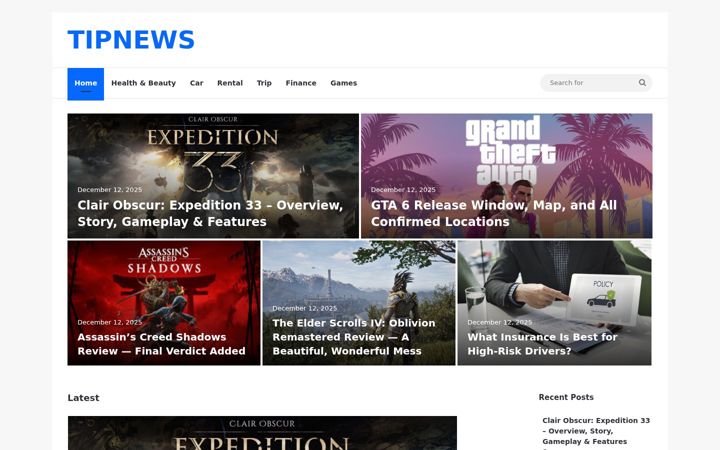The image size is (720, 450).
Task: Open Elder Scrolls IV Oblivion Remastered Review
Action: 354,337
